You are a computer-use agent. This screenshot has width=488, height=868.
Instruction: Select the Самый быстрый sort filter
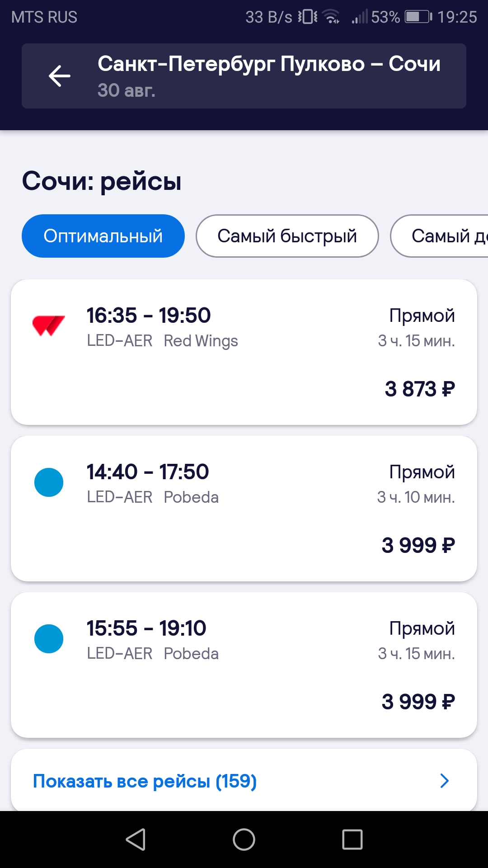pyautogui.click(x=287, y=236)
